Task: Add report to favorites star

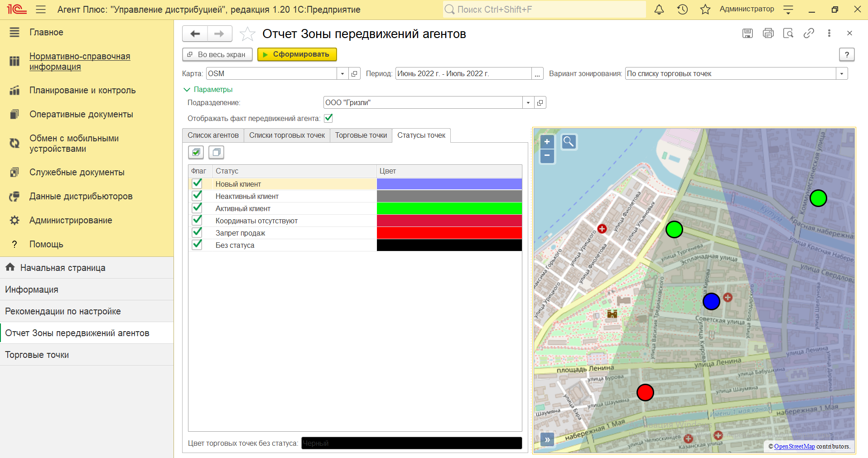Action: pyautogui.click(x=247, y=34)
